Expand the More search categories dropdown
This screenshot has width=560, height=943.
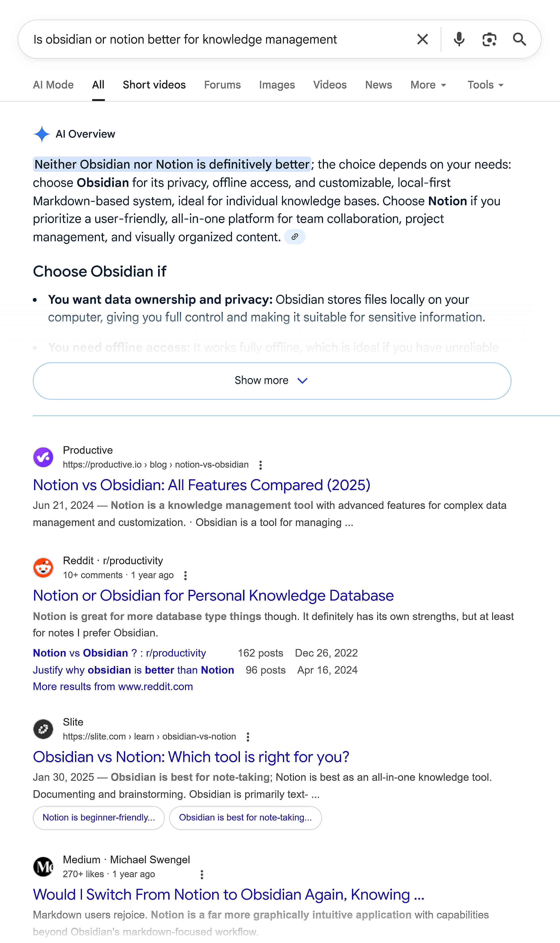[428, 84]
